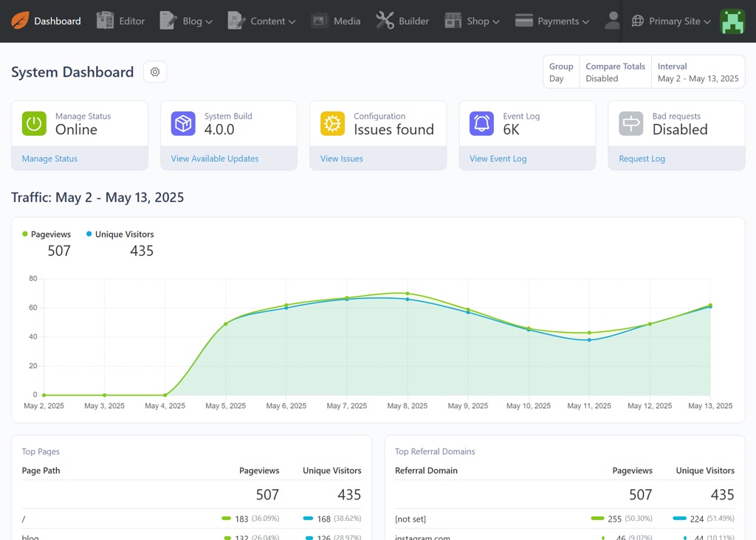Click the Bad requests arrow icon
756x540 pixels.
tap(630, 122)
